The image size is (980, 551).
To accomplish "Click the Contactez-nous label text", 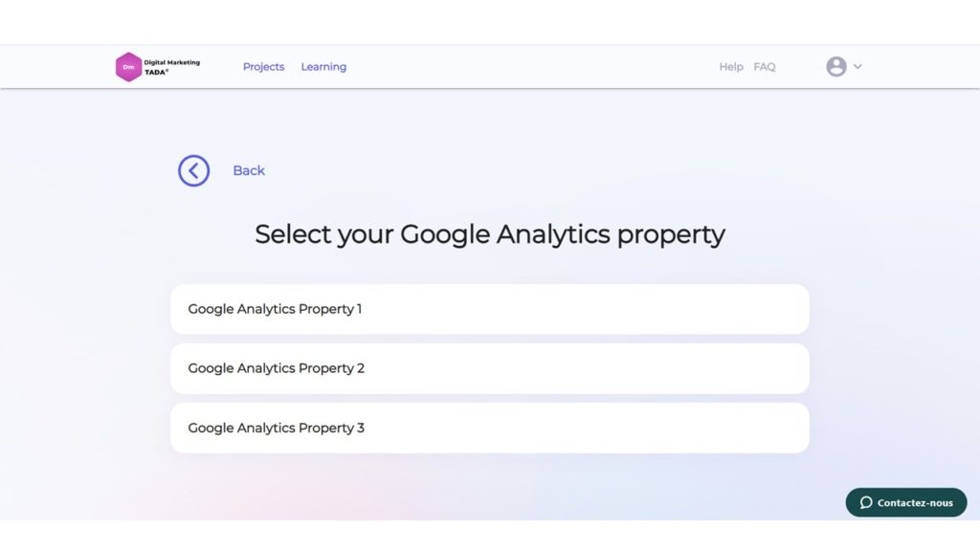I will (915, 503).
